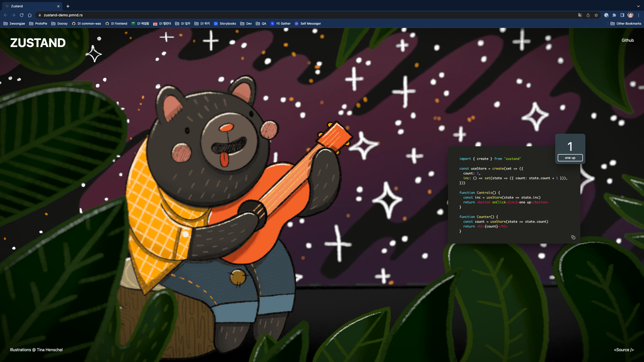
Task: Toggle the browser side panel
Action: click(x=622, y=15)
